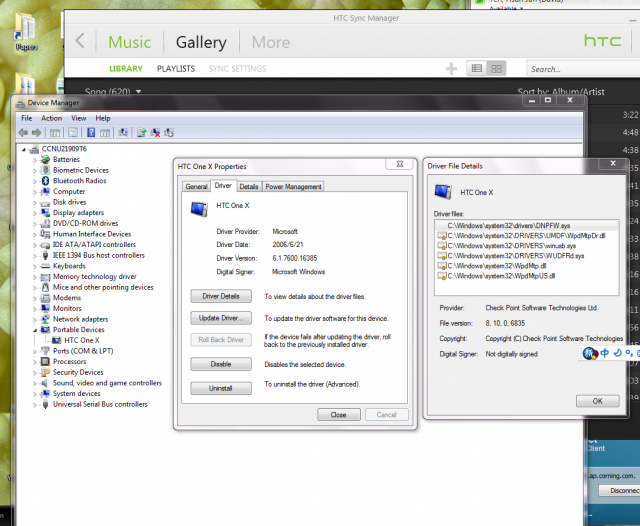
Task: Click Close in HTC One X Properties
Action: [339, 415]
